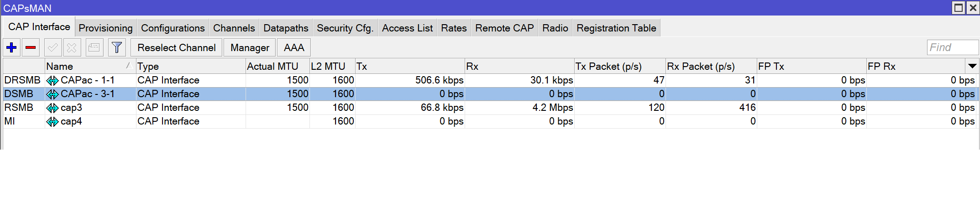This screenshot has width=980, height=213.
Task: Open the Manager settings button
Action: coord(250,47)
